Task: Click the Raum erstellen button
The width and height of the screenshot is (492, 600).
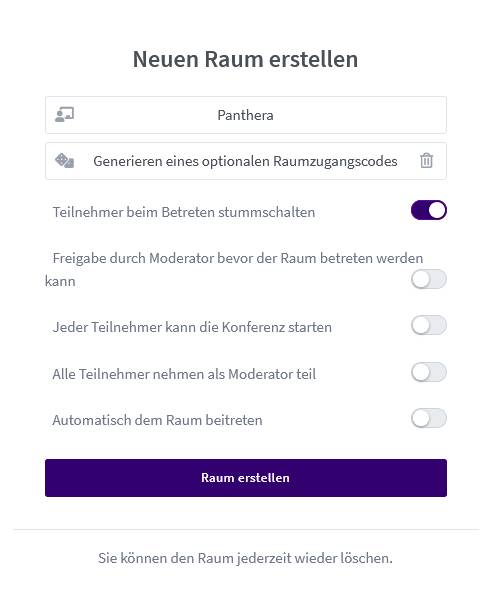Action: point(246,478)
